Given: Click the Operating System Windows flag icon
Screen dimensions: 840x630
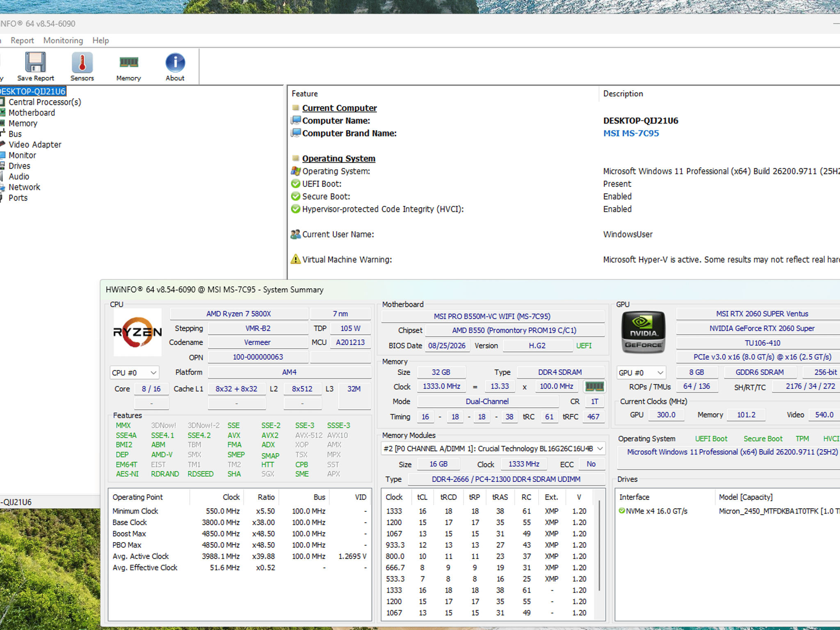Looking at the screenshot, I should click(295, 171).
